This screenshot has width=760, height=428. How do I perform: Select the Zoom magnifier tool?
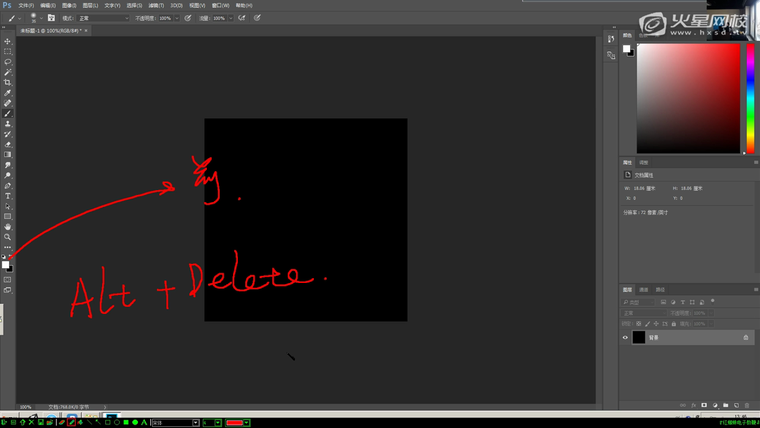(x=8, y=237)
